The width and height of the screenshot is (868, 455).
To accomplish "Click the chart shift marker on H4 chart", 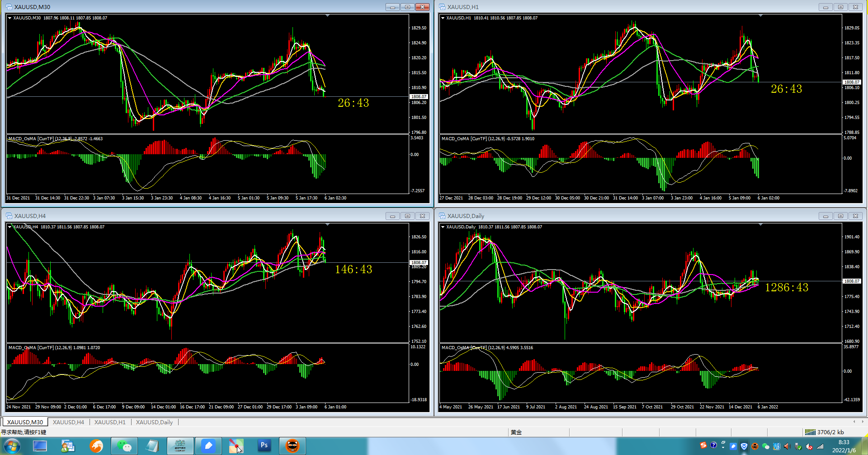I will (x=327, y=225).
